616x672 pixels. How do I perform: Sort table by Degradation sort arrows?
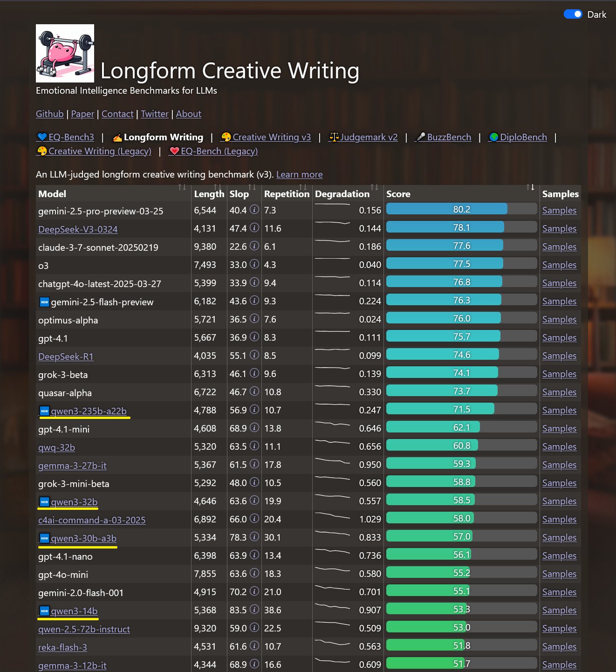[x=374, y=187]
